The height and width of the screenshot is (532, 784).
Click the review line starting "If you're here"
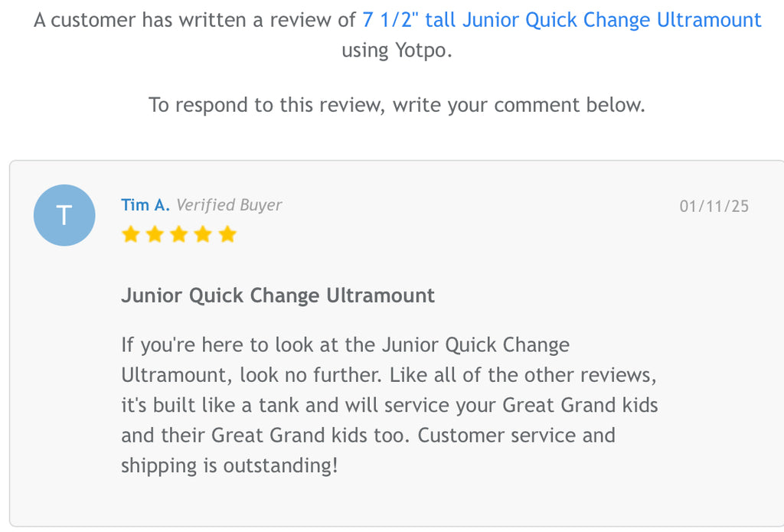click(x=345, y=345)
